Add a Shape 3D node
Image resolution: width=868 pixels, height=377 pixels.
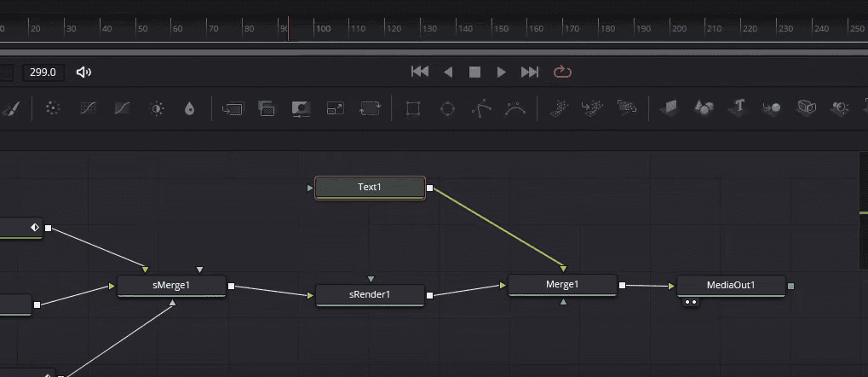point(704,108)
